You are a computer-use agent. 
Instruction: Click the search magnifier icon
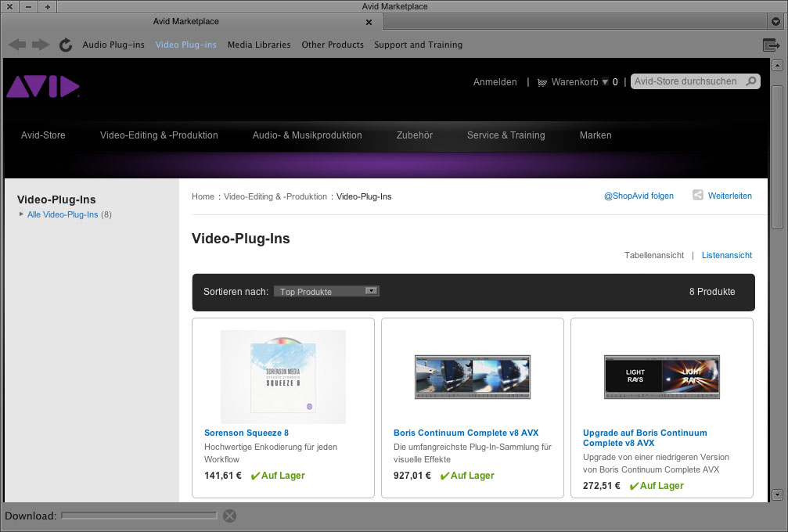(750, 81)
